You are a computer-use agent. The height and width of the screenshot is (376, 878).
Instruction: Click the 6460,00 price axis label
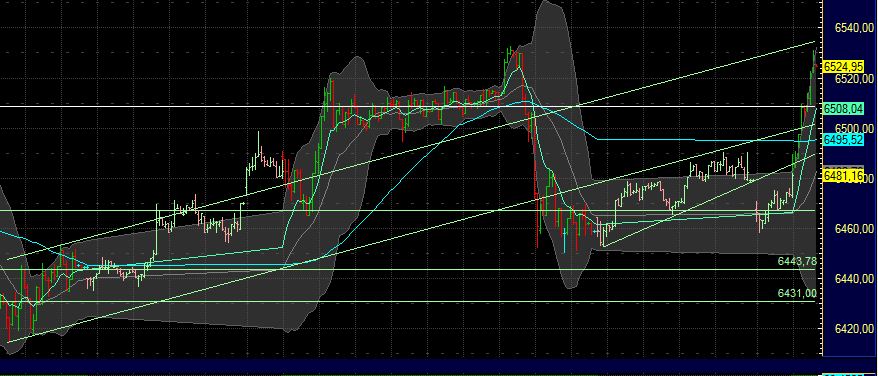pyautogui.click(x=854, y=228)
